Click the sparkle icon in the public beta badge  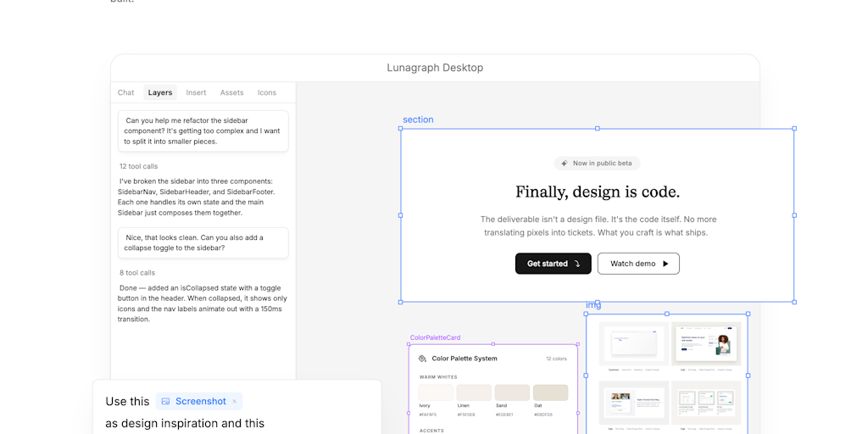(x=565, y=164)
